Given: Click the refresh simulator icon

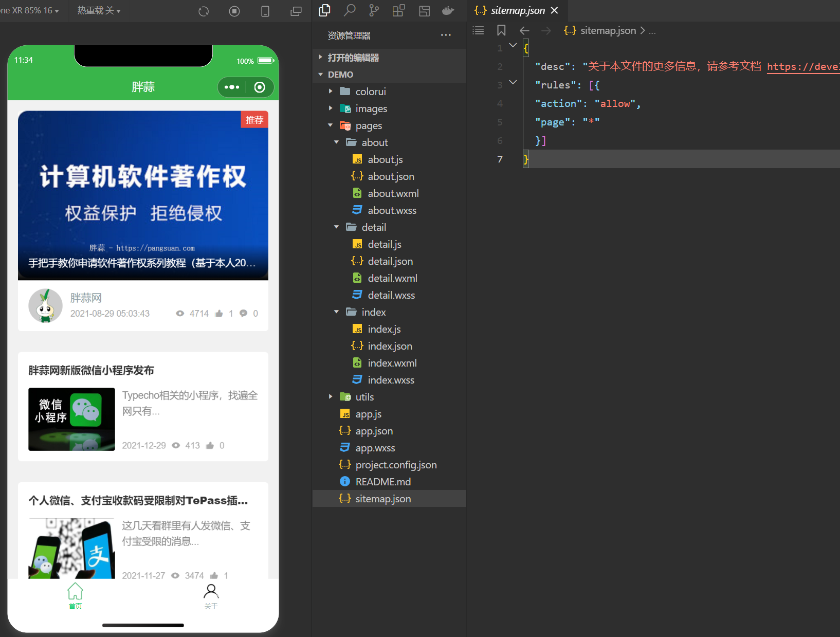Looking at the screenshot, I should coord(204,11).
